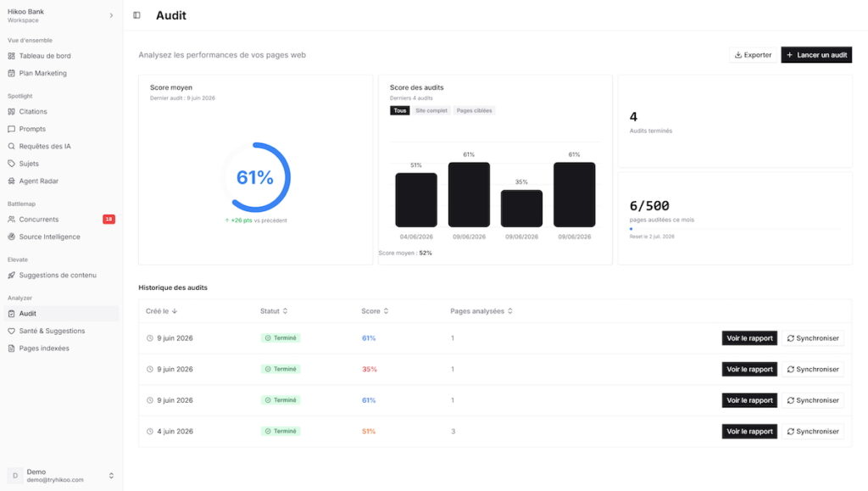Click the 35% bar in the chart
The width and height of the screenshot is (868, 491).
pyautogui.click(x=521, y=208)
